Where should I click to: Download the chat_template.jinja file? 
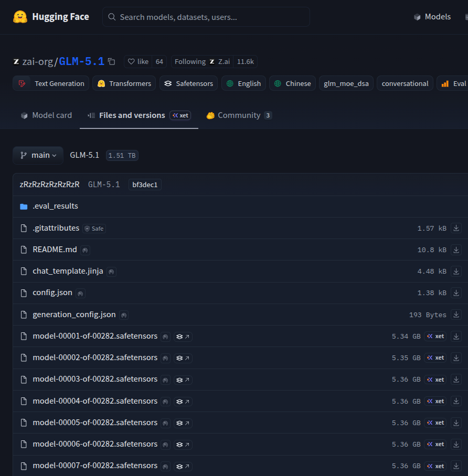coord(456,272)
